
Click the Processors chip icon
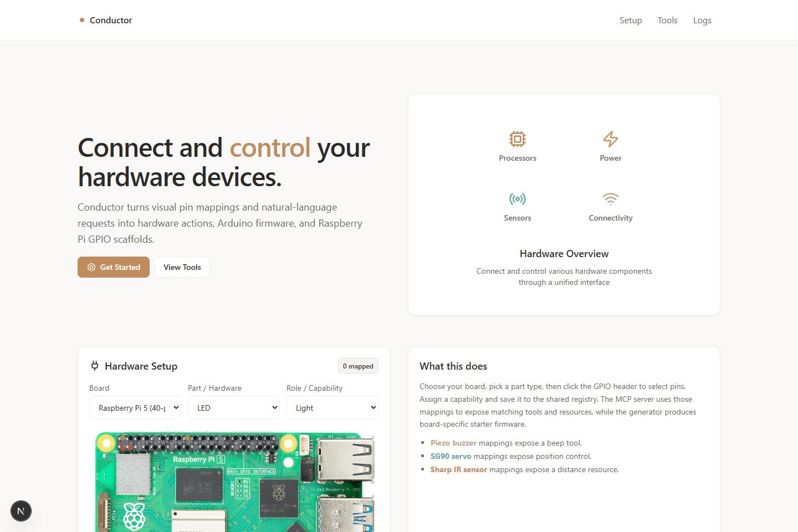coord(518,139)
